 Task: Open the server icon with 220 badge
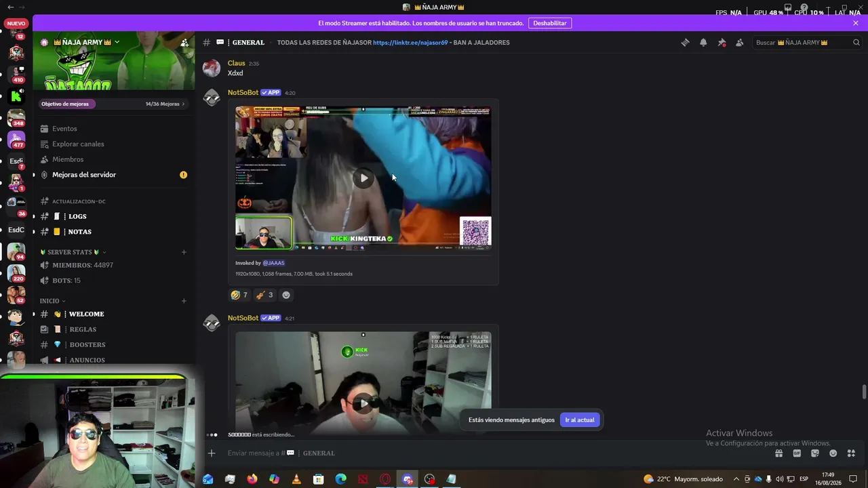click(16, 273)
